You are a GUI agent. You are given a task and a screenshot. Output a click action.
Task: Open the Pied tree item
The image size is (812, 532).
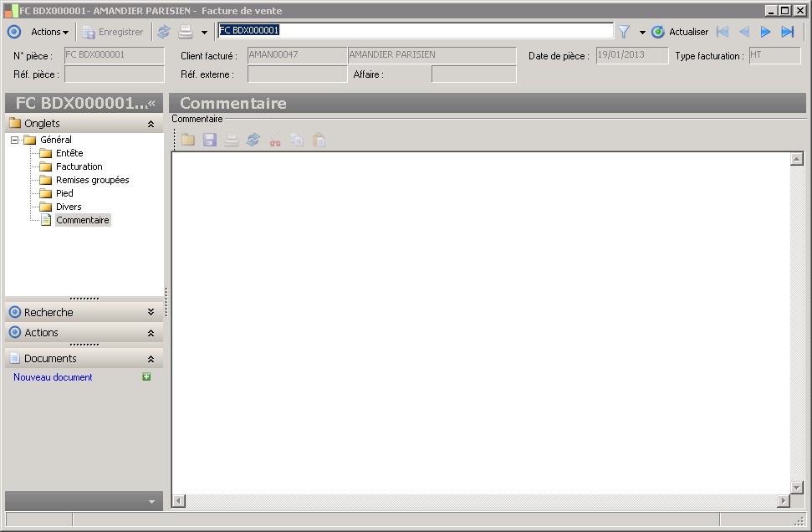(64, 194)
